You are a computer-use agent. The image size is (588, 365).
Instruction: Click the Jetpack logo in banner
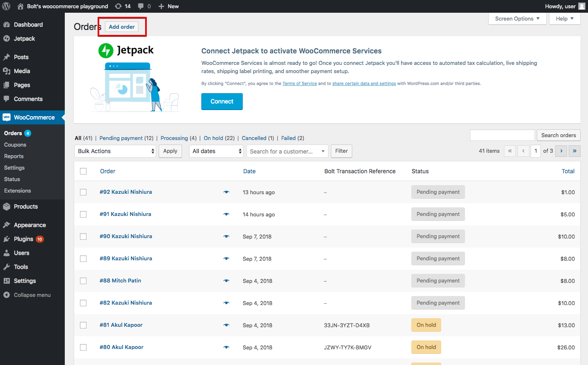pyautogui.click(x=126, y=51)
